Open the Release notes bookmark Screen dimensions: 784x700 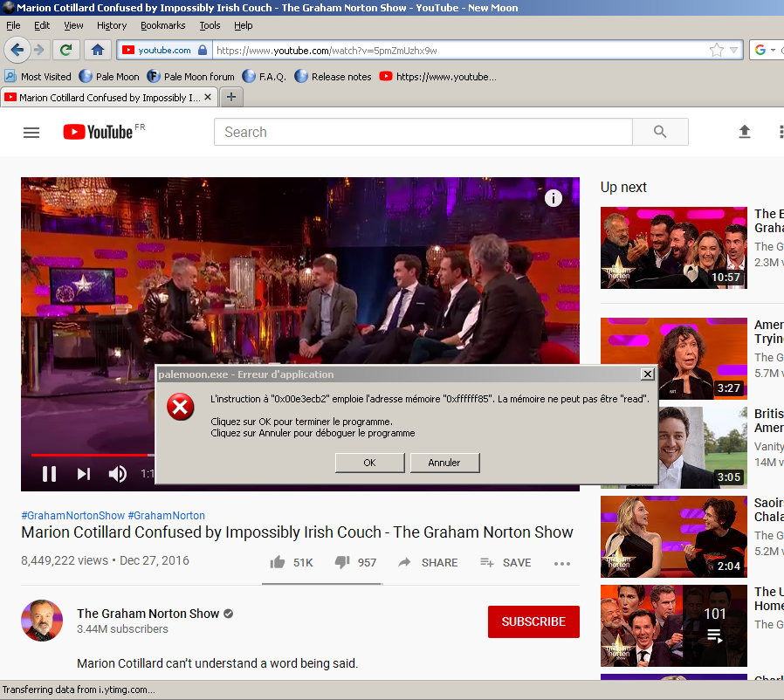coord(333,77)
